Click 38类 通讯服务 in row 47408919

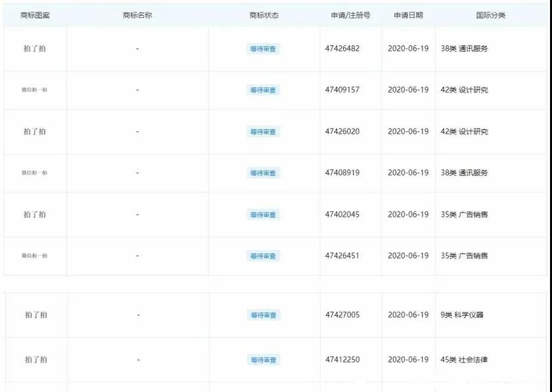[x=465, y=173]
